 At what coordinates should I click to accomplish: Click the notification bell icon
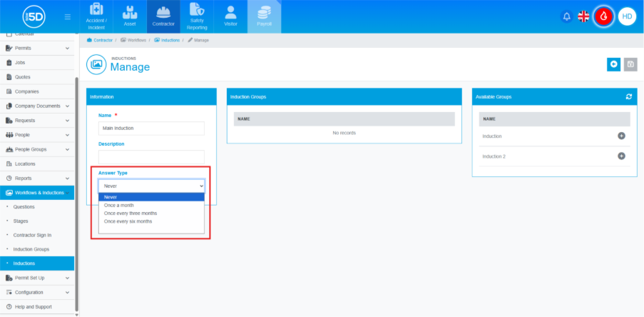click(567, 16)
